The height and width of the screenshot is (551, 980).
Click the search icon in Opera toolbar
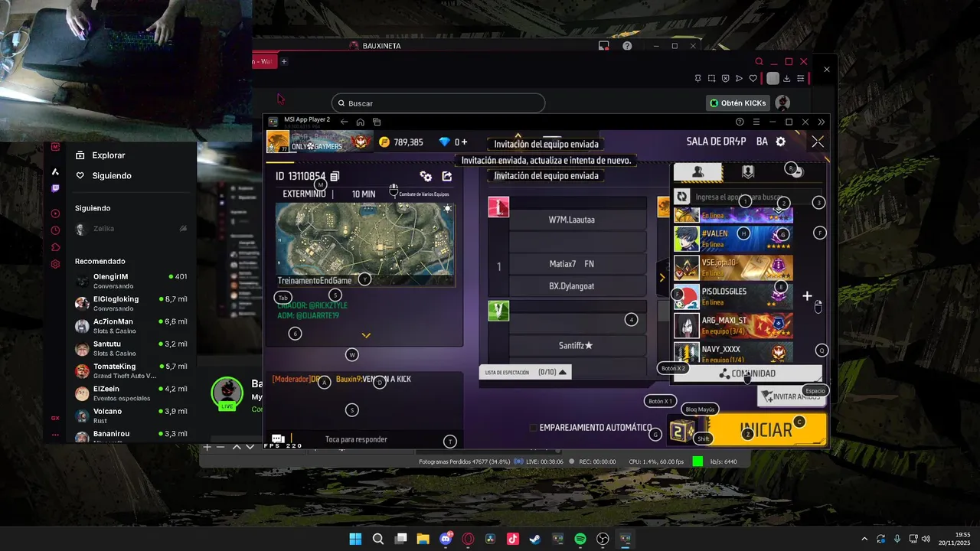click(759, 62)
